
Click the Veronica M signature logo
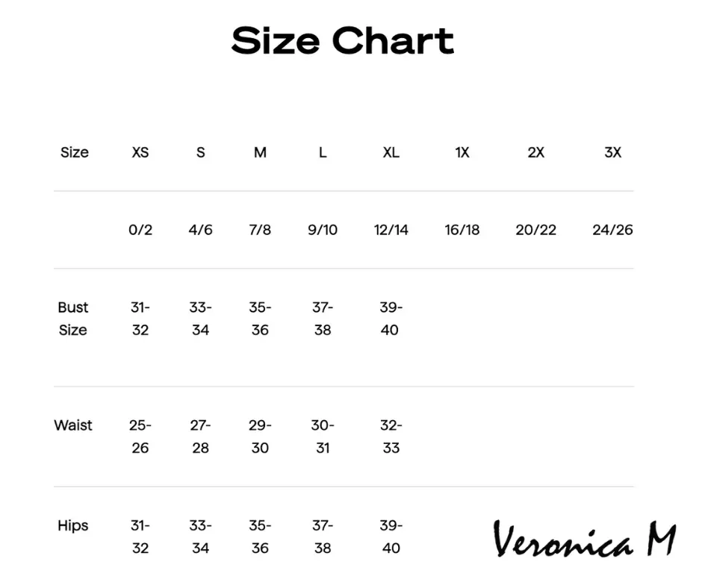click(x=584, y=539)
